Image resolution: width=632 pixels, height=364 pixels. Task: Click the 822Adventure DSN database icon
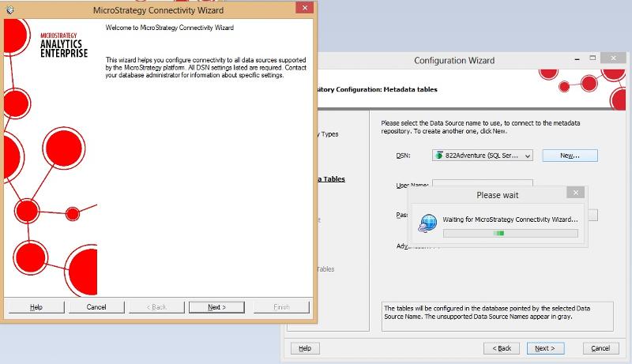click(x=439, y=156)
